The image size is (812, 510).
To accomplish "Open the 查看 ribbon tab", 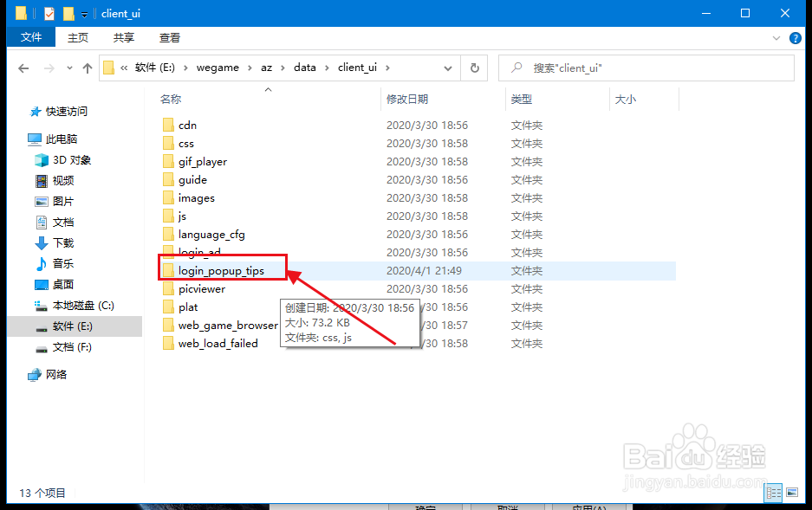I will [x=169, y=37].
